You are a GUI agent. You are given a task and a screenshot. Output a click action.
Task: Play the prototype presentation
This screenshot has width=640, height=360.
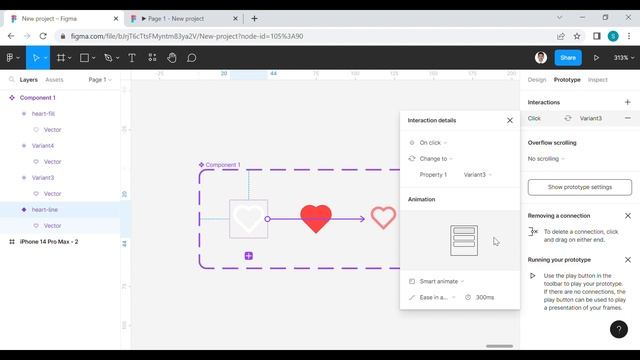(596, 58)
